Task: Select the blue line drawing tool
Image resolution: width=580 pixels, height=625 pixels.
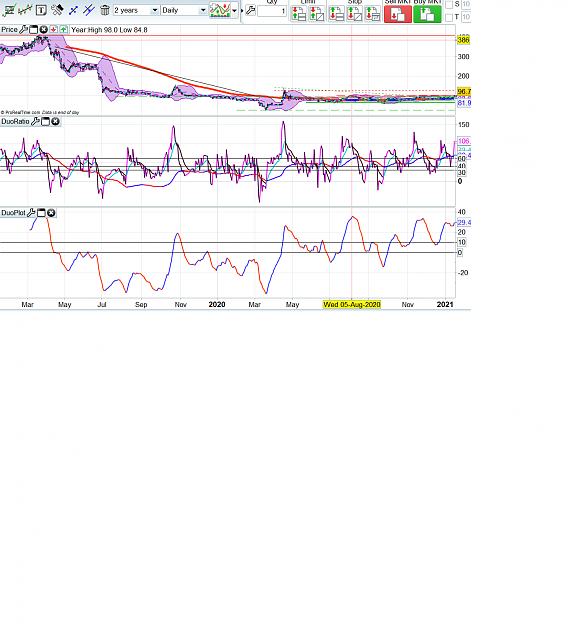Action: point(73,10)
